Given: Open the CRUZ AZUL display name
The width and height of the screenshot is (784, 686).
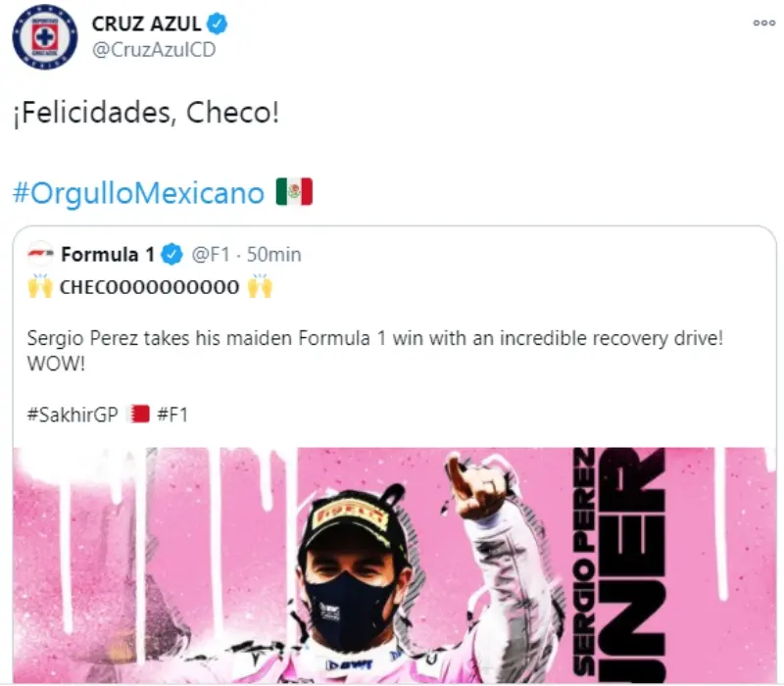Looking at the screenshot, I should pyautogui.click(x=146, y=24).
